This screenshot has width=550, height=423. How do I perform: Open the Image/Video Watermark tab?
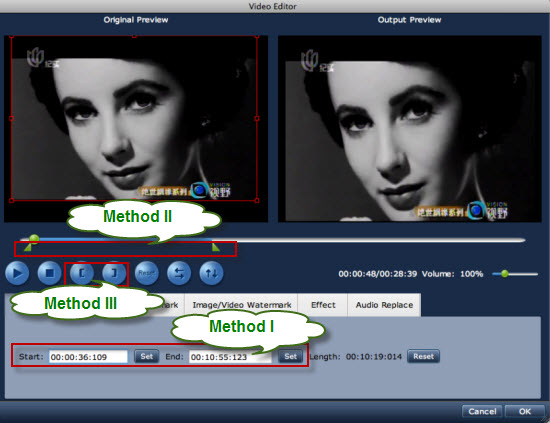pos(242,305)
